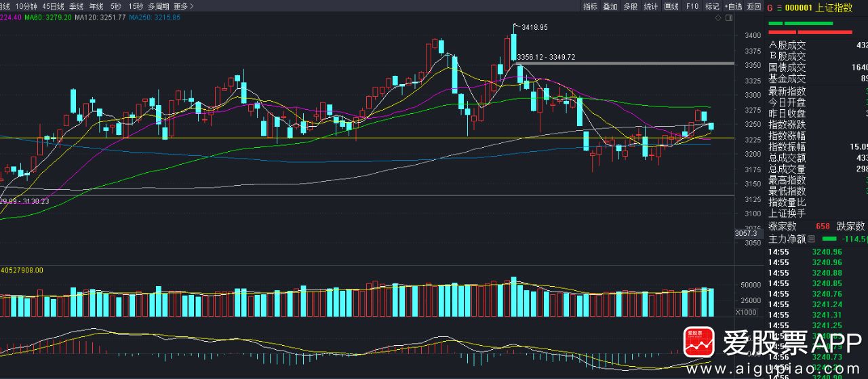
Task: Click the small icon beside 主力净额
Action: 812,239
